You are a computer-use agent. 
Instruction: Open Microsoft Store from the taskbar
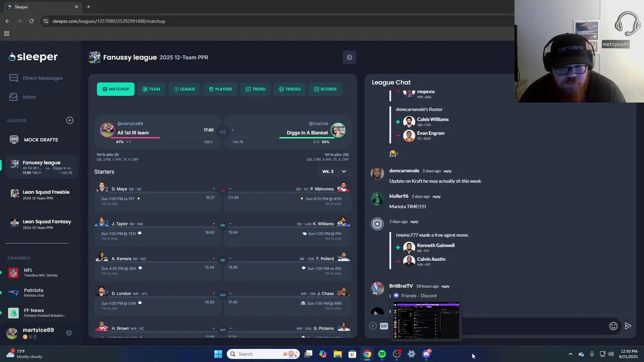point(352,354)
